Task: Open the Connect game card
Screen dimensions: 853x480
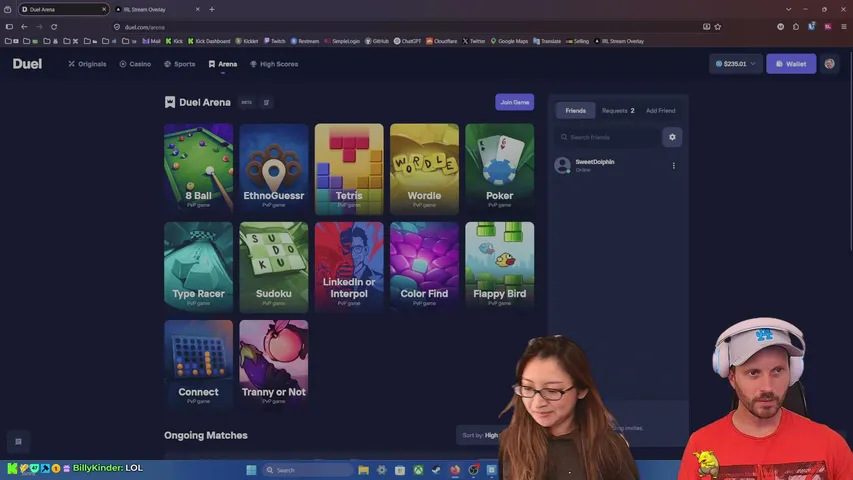Action: (199, 365)
